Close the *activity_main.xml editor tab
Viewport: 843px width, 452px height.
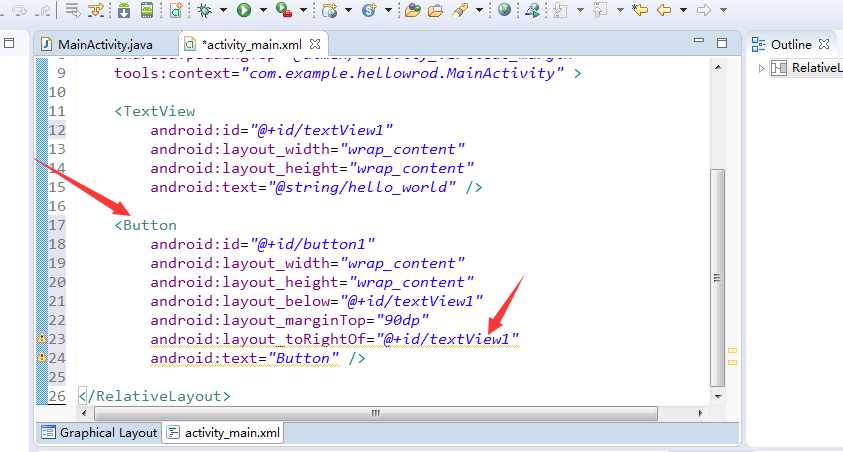315,44
